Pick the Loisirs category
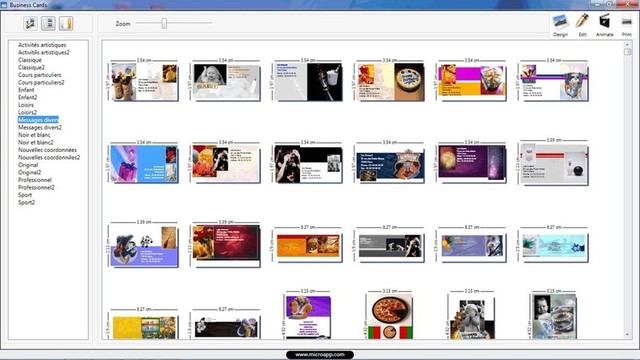Image resolution: width=640 pixels, height=360 pixels. click(x=26, y=105)
